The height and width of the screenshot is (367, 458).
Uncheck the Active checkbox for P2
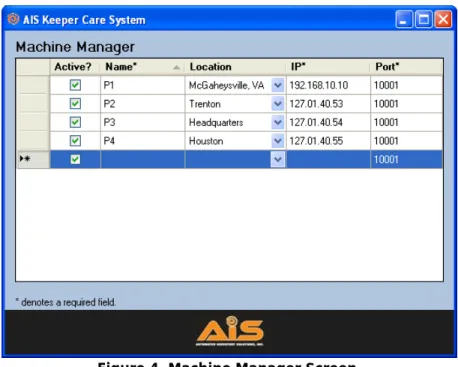click(x=75, y=104)
